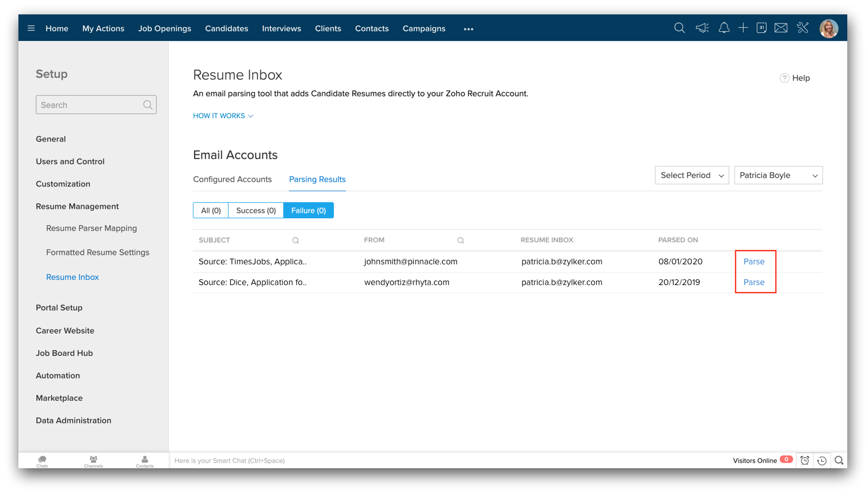Open General settings section

point(51,139)
